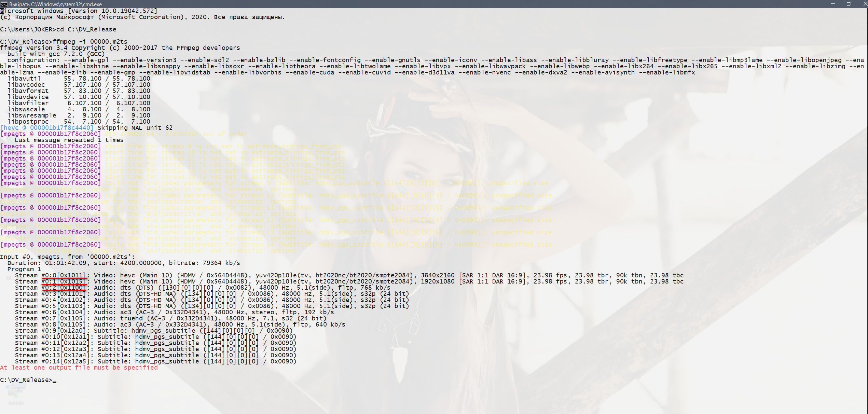
Task: Click underlined stream #0:2[0x1100] entry
Action: (x=64, y=288)
